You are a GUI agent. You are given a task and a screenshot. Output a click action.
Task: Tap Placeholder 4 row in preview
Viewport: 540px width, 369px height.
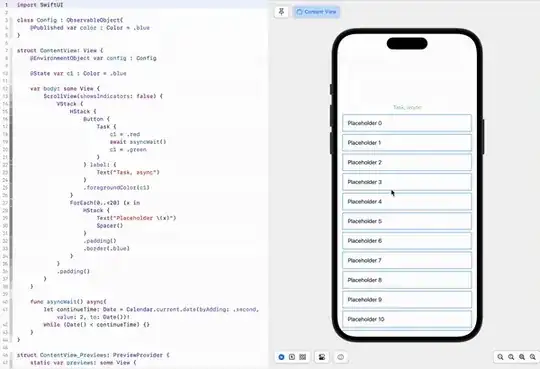[x=407, y=202]
